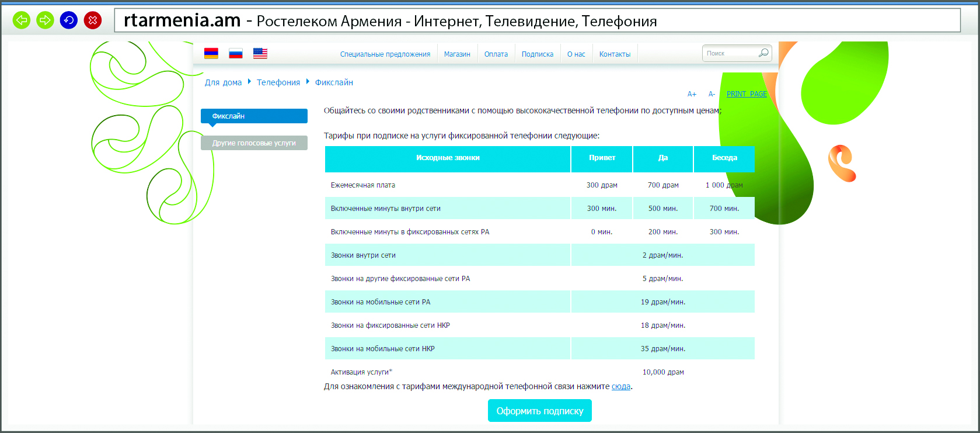Click the 700 драм price cell
The image size is (980, 433).
663,185
